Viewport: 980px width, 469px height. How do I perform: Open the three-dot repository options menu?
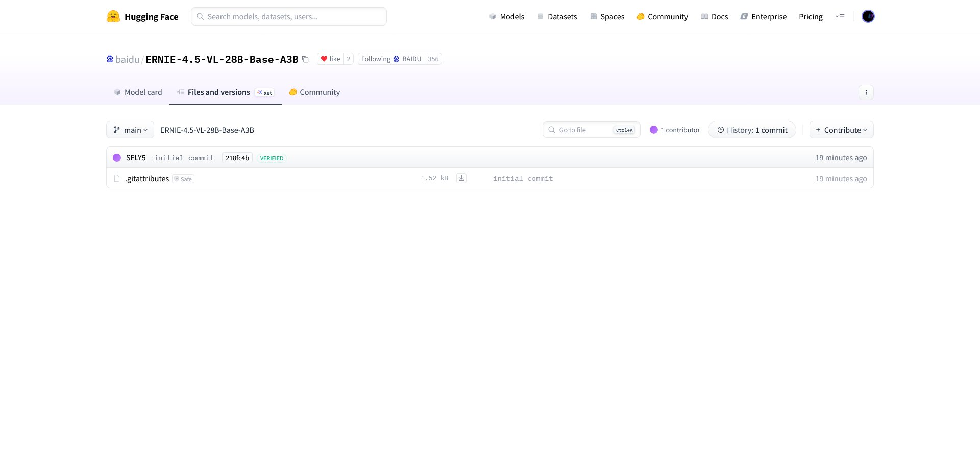(x=866, y=92)
